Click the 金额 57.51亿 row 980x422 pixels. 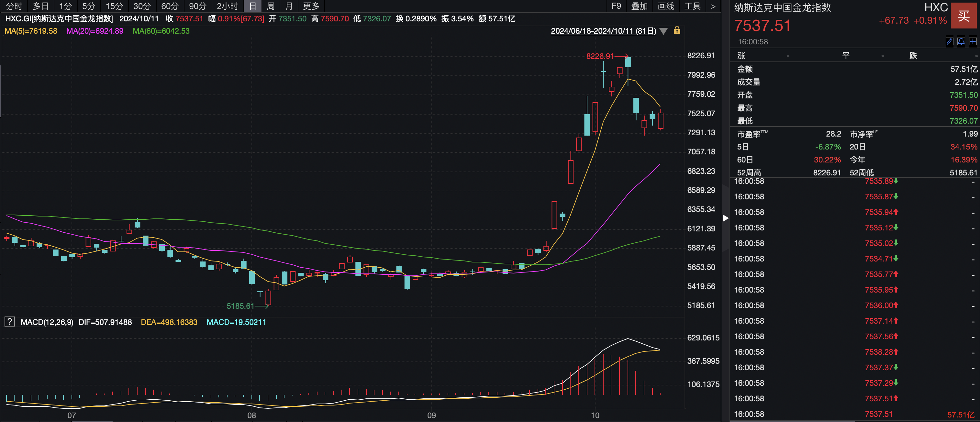(x=857, y=69)
